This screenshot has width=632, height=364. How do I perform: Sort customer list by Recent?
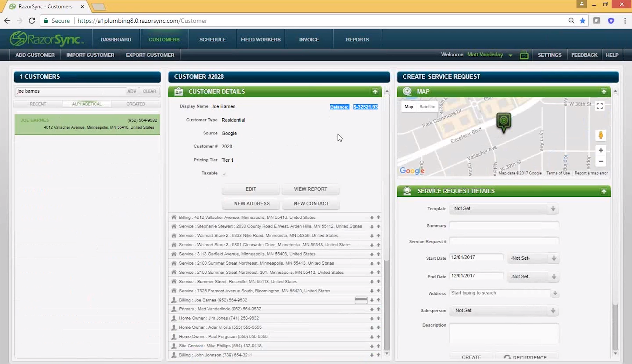(x=38, y=104)
